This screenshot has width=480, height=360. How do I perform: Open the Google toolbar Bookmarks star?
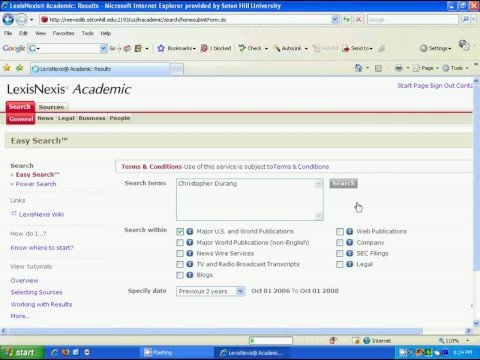[x=161, y=48]
